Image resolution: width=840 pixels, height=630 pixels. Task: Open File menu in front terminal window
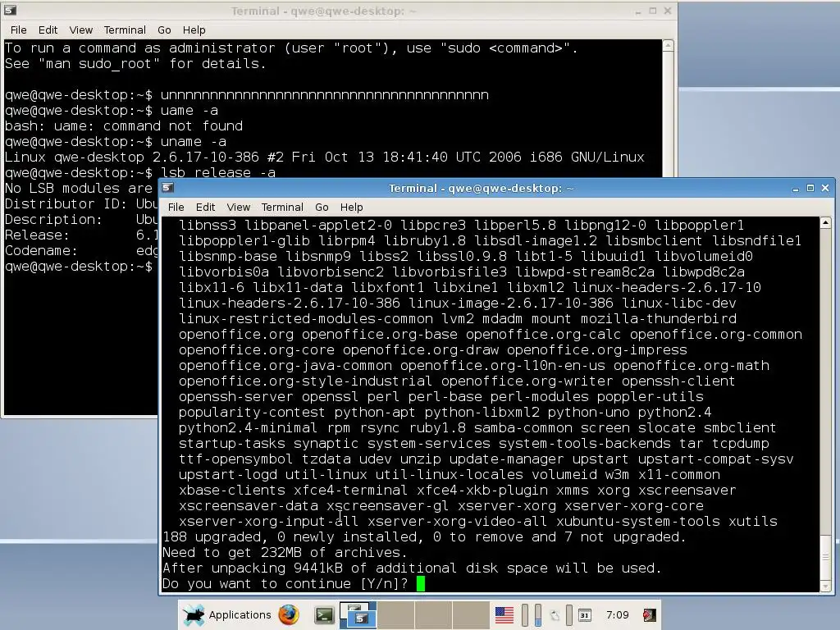coord(176,207)
